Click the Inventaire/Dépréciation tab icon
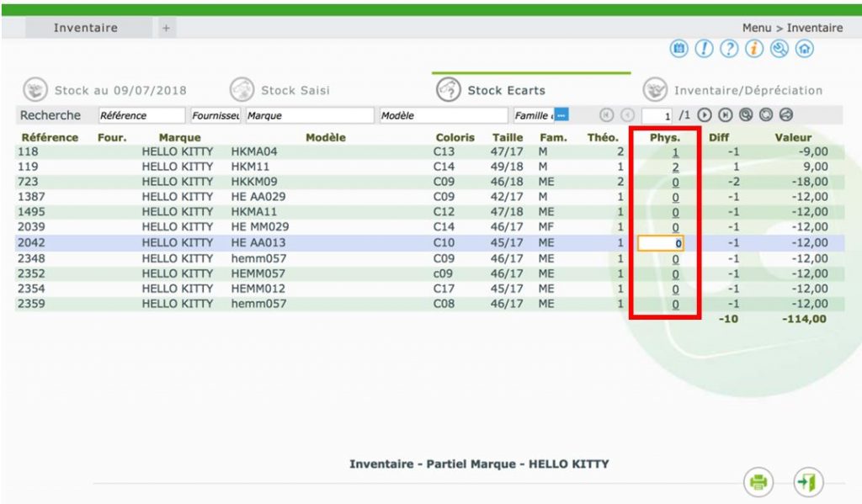 point(655,89)
